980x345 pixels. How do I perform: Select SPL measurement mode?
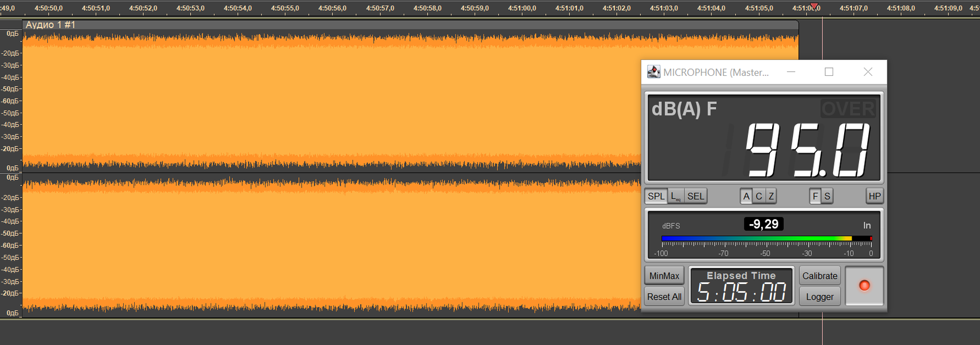(656, 196)
